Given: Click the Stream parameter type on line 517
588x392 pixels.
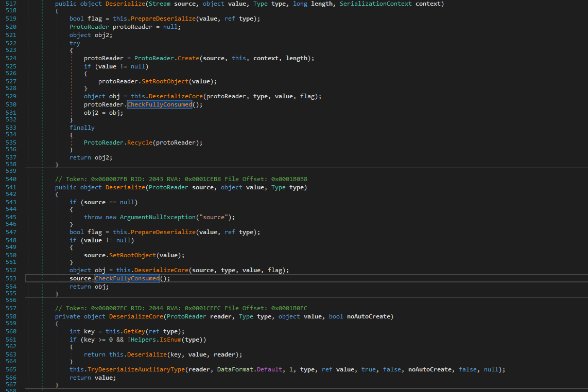Looking at the screenshot, I should 160,4.
